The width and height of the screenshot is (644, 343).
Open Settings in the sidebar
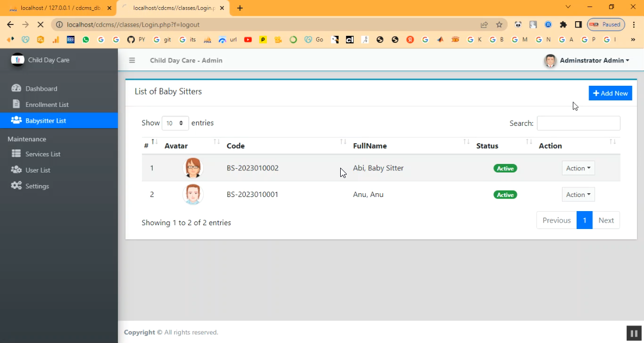[x=37, y=186]
